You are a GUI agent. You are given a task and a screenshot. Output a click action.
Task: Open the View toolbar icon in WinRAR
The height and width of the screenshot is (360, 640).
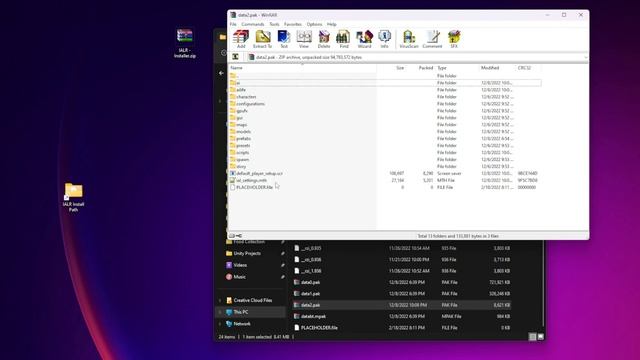pos(304,39)
